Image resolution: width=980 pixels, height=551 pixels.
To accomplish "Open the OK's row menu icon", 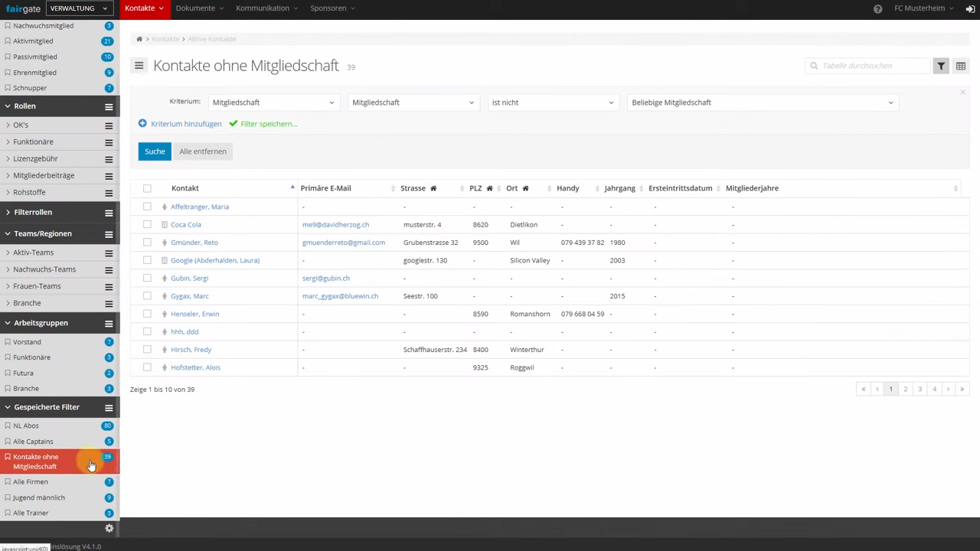I will click(109, 126).
